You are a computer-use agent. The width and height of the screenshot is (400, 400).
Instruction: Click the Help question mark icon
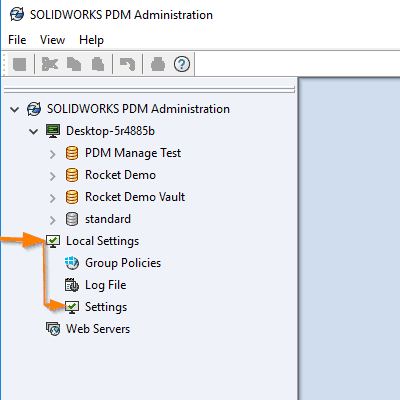point(182,64)
